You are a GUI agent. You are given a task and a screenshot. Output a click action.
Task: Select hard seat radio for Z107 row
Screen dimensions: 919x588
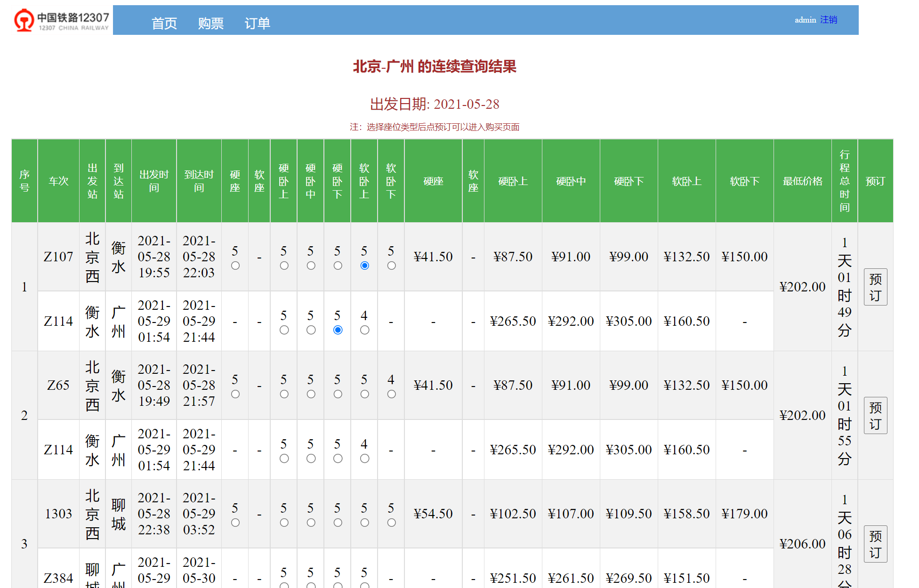[235, 266]
